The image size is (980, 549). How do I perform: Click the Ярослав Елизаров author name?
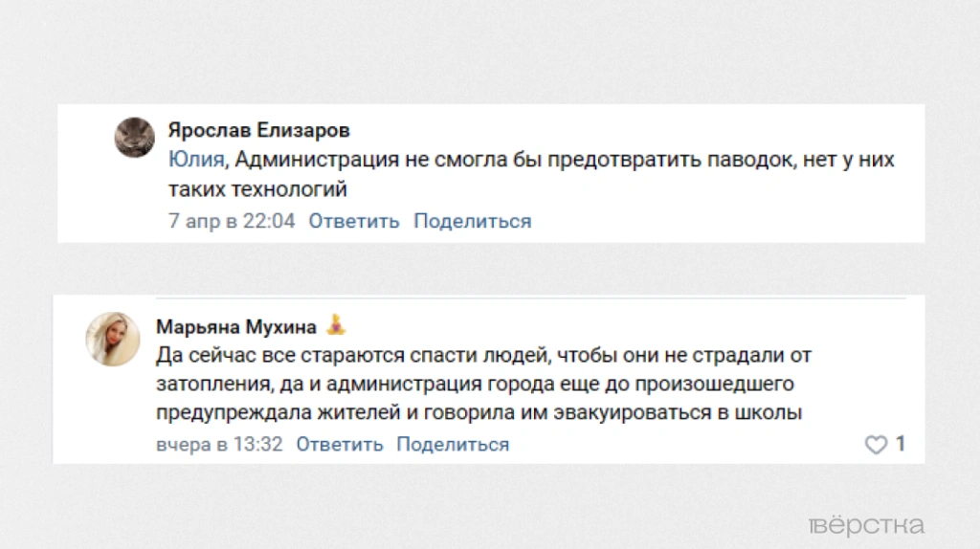(x=258, y=130)
